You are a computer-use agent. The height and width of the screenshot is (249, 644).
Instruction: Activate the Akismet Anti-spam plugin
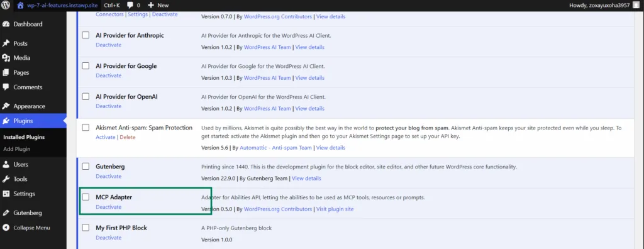(106, 137)
